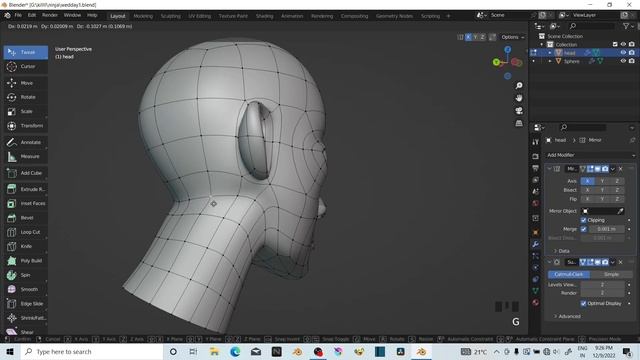Select Catmull-Clark subdivision type

click(569, 274)
